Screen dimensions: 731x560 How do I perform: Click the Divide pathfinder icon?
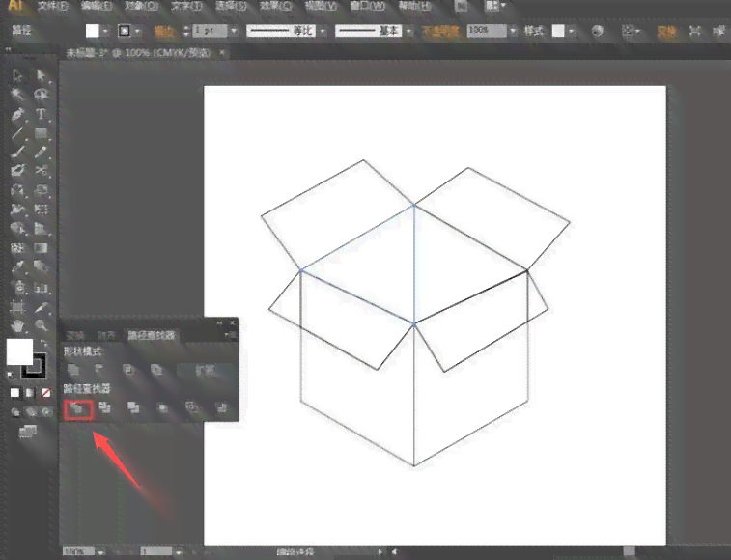[x=78, y=409]
